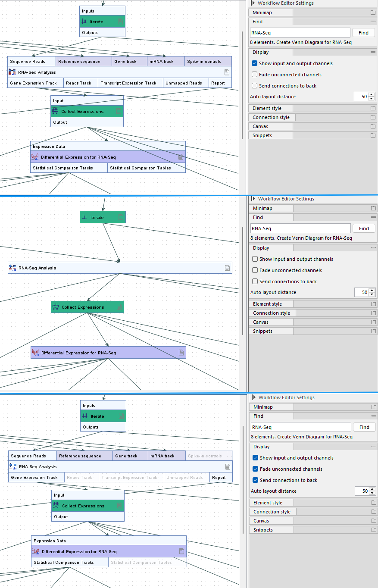This screenshot has height=588, width=378.
Task: Expand the Minimap section in the topmost settings panel
Action: [x=373, y=13]
